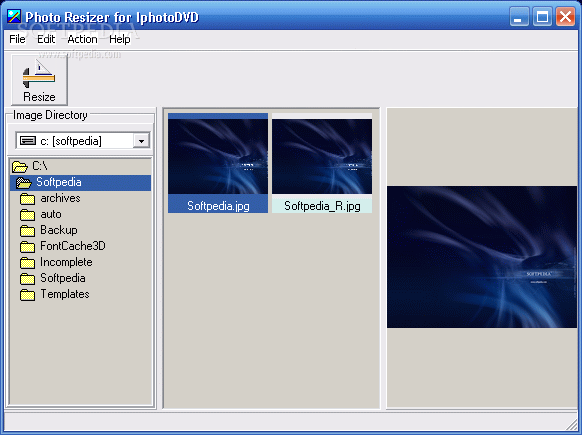This screenshot has width=582, height=435.
Task: Click the large preview image
Action: [x=482, y=257]
